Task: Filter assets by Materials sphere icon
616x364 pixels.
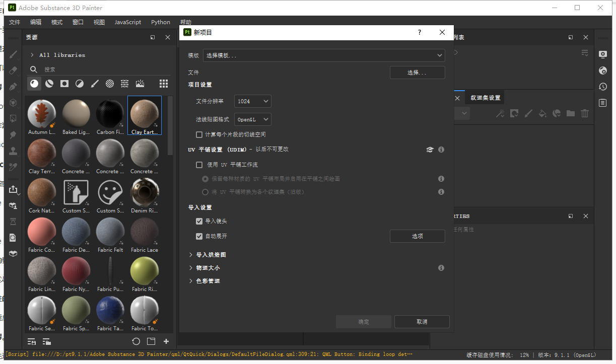Action: (34, 84)
